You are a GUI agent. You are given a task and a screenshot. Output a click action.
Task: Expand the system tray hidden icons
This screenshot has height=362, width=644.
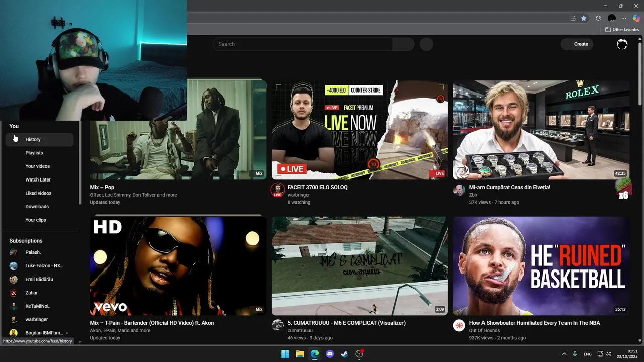tap(564, 354)
